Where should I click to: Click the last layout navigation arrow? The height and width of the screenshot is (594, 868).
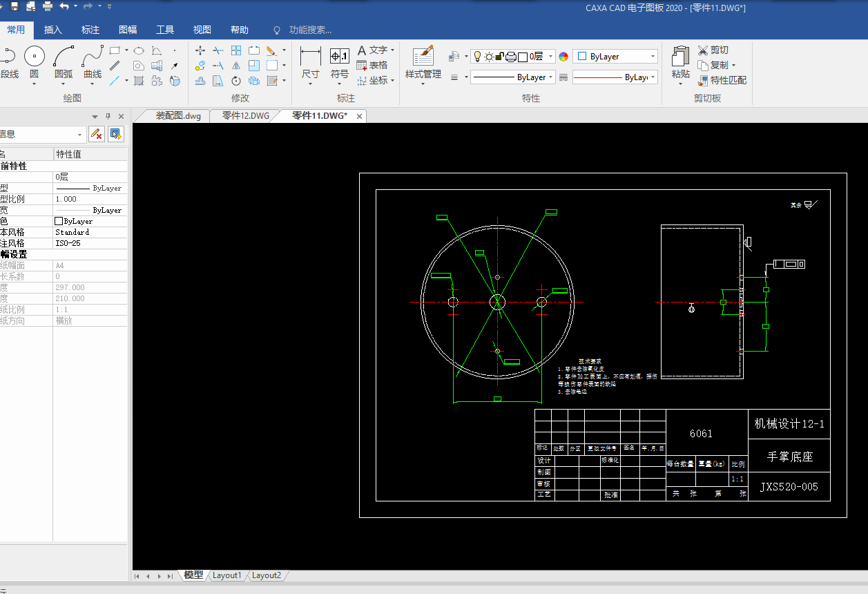tap(170, 576)
